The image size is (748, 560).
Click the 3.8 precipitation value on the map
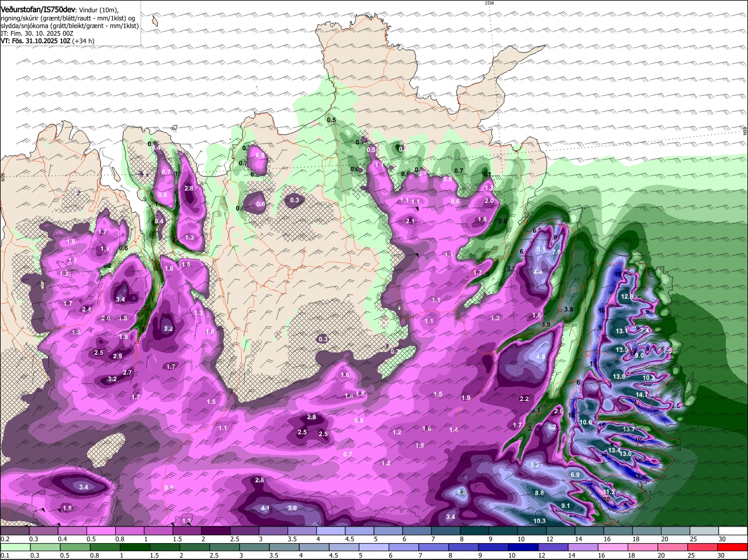(569, 309)
